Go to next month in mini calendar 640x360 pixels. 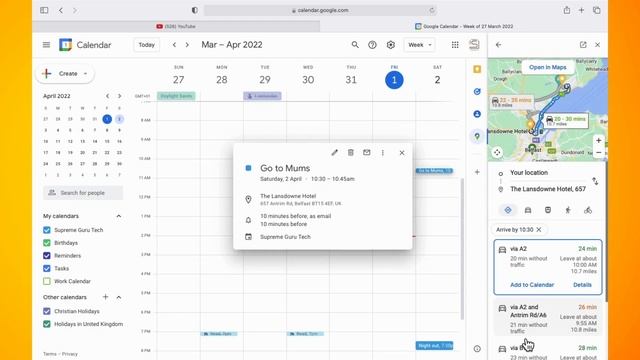120,96
